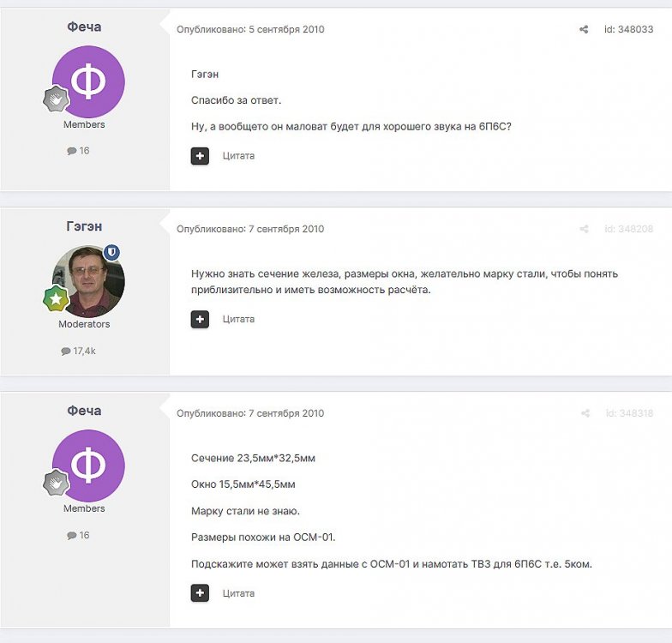Screen dimensions: 672x643
Task: Click the share icon next to id 348033
Action: [584, 29]
